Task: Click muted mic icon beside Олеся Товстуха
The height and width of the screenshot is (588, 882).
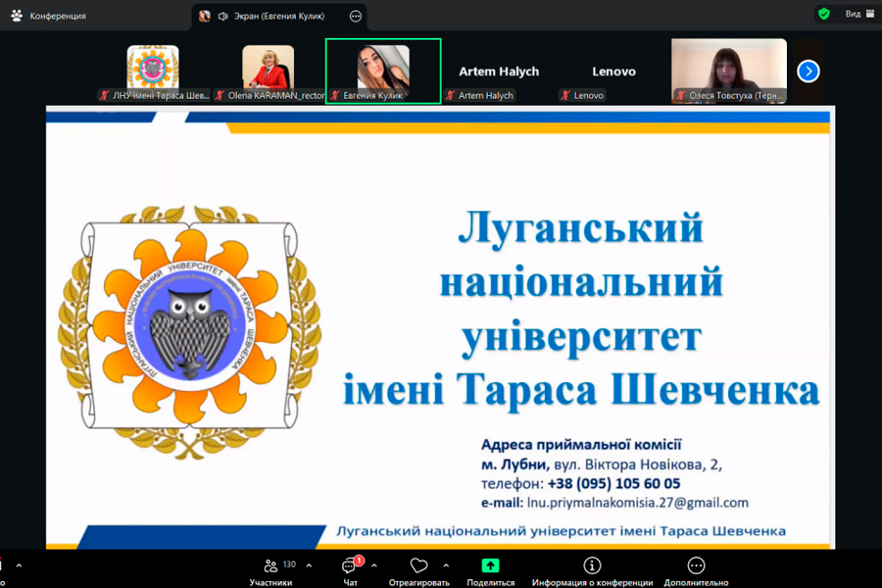Action: click(x=681, y=96)
